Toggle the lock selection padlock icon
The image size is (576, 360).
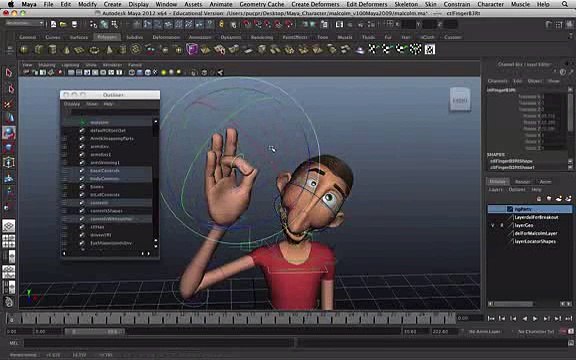[221, 24]
